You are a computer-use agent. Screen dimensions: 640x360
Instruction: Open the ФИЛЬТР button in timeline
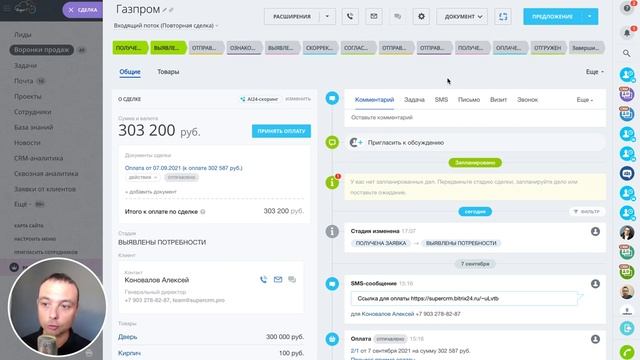(x=587, y=211)
